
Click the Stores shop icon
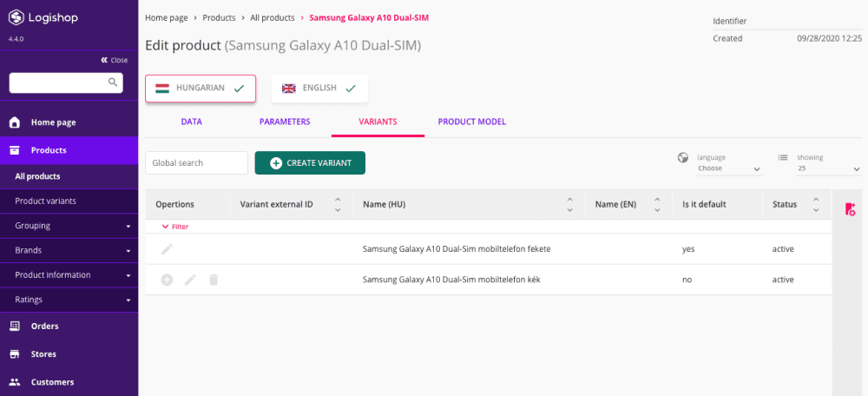pyautogui.click(x=15, y=354)
